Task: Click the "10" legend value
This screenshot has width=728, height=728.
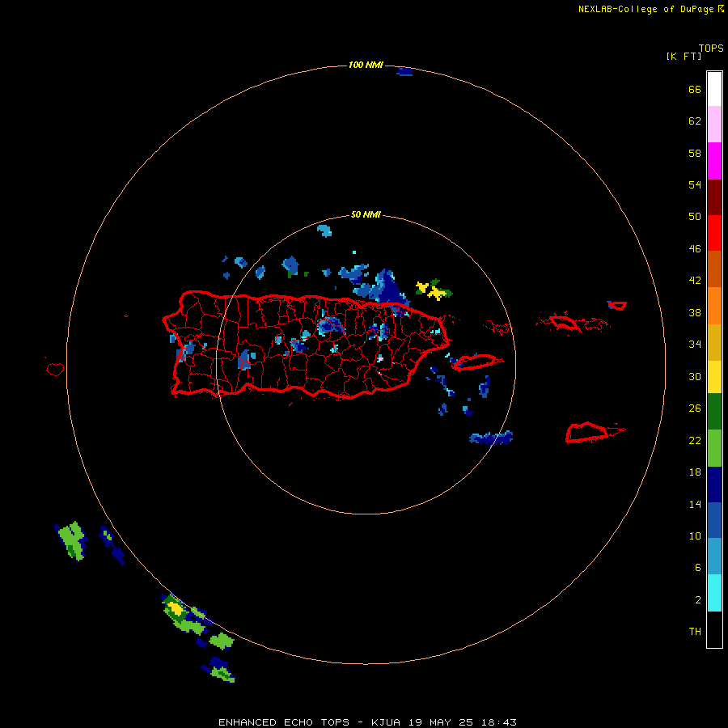Action: (695, 535)
